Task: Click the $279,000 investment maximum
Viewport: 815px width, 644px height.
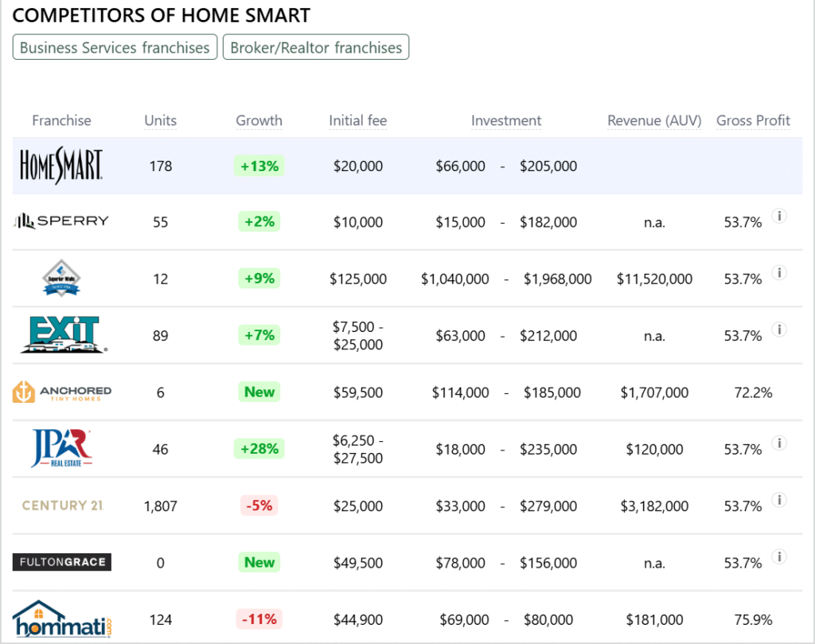Action: [548, 506]
